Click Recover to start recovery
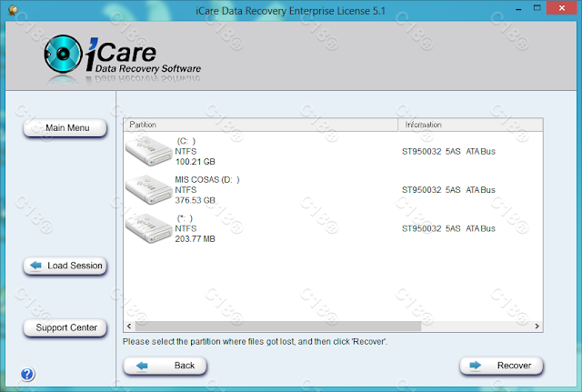This screenshot has width=582, height=392. [501, 366]
